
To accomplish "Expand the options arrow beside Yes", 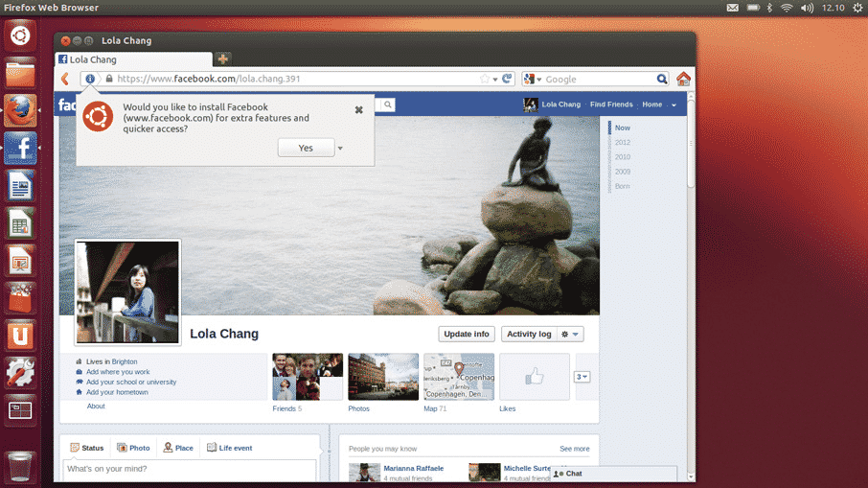I will (340, 149).
